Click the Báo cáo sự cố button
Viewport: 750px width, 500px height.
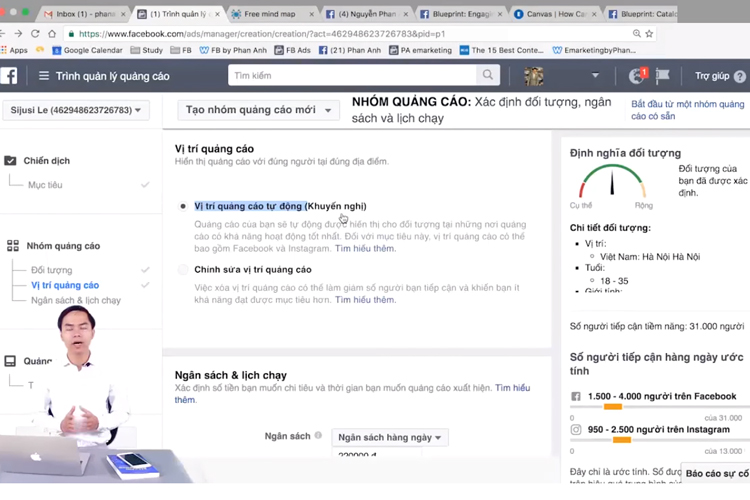(716, 472)
